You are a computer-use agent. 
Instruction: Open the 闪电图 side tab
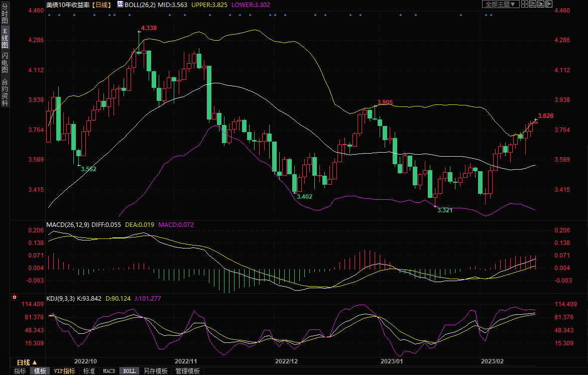tap(5, 63)
